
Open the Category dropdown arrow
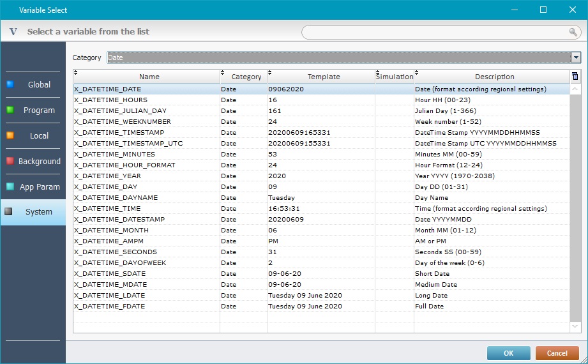tap(576, 57)
